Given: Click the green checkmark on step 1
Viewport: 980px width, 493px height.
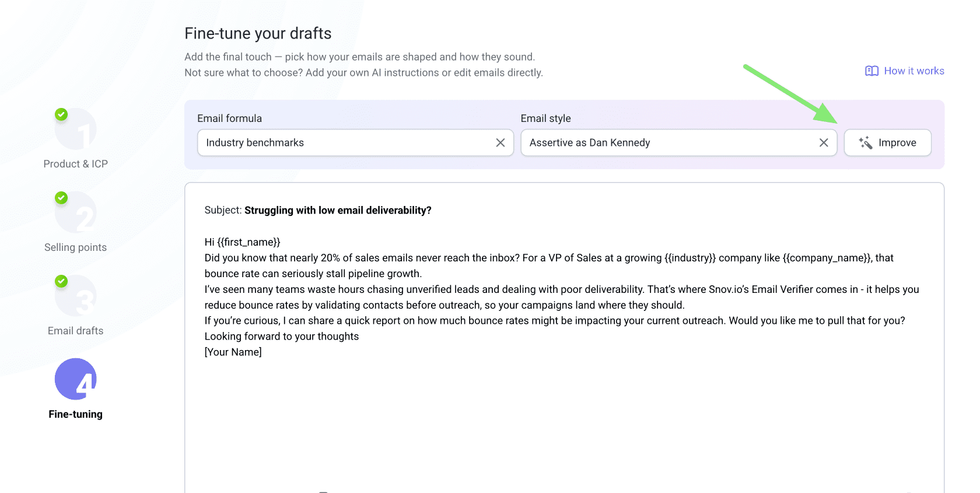Looking at the screenshot, I should [x=61, y=114].
